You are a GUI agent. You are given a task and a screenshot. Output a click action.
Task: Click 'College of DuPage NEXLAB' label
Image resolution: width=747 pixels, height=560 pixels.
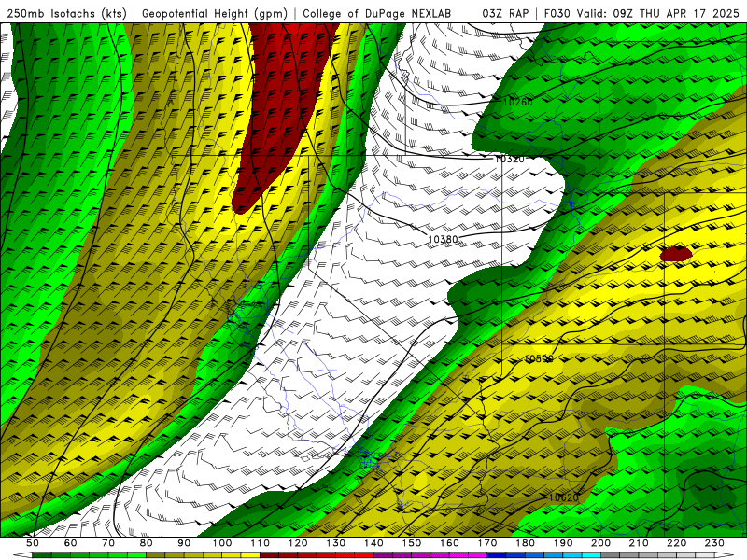point(377,13)
